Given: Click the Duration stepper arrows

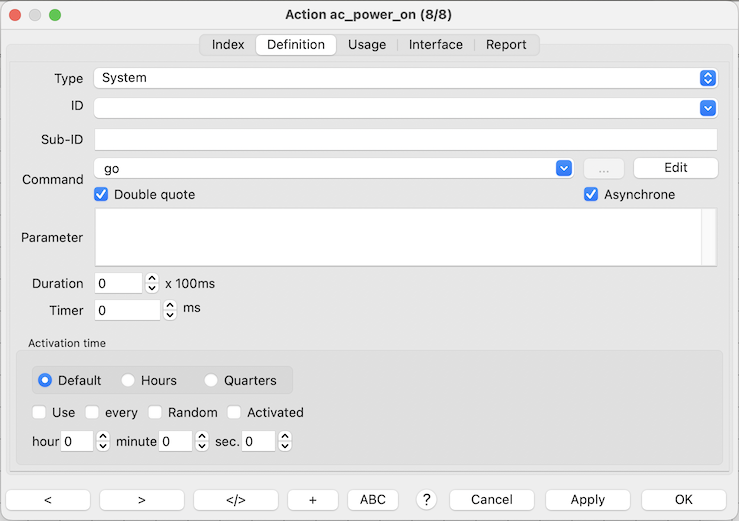Looking at the screenshot, I should point(152,283).
